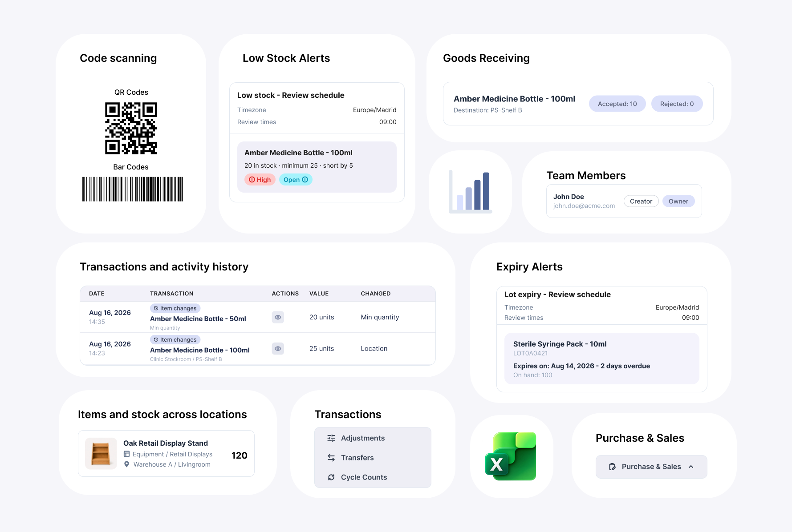Click the info icon inside the Open badge
This screenshot has height=532, width=792.
click(x=305, y=180)
